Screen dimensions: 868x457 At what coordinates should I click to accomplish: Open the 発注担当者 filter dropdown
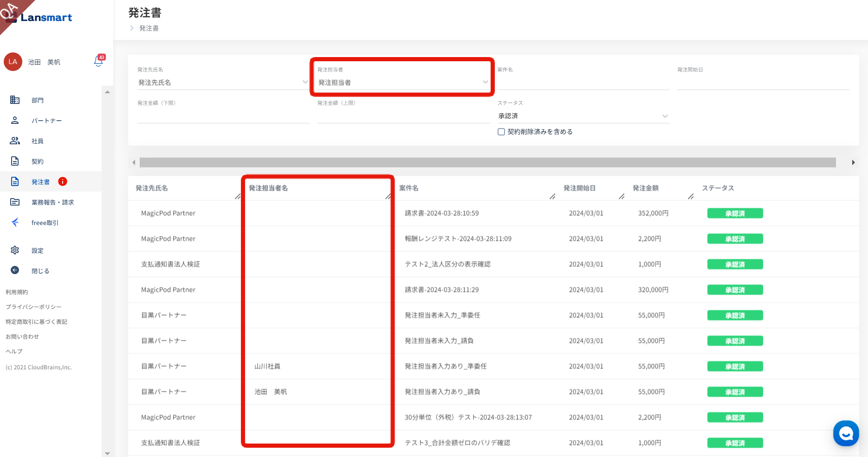[403, 83]
